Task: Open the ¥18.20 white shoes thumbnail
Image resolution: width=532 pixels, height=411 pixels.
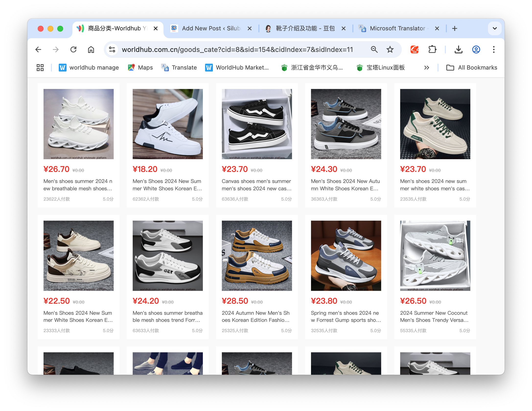Action: [168, 124]
